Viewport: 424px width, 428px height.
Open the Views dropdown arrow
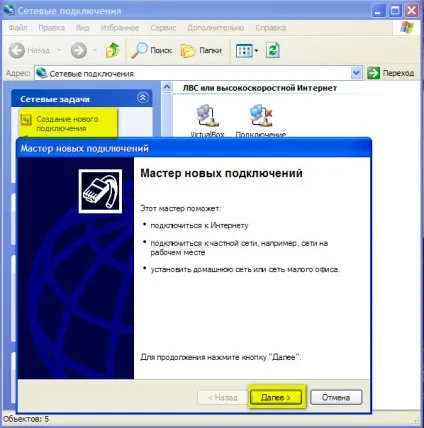[x=256, y=51]
